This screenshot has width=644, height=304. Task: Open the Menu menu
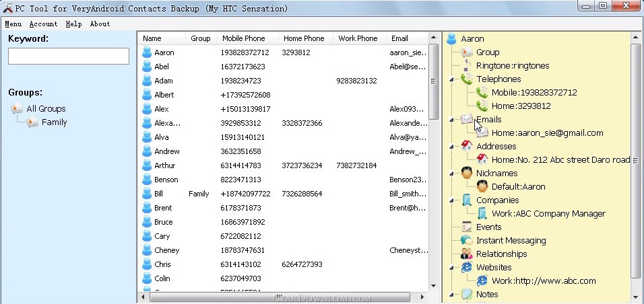pos(13,24)
